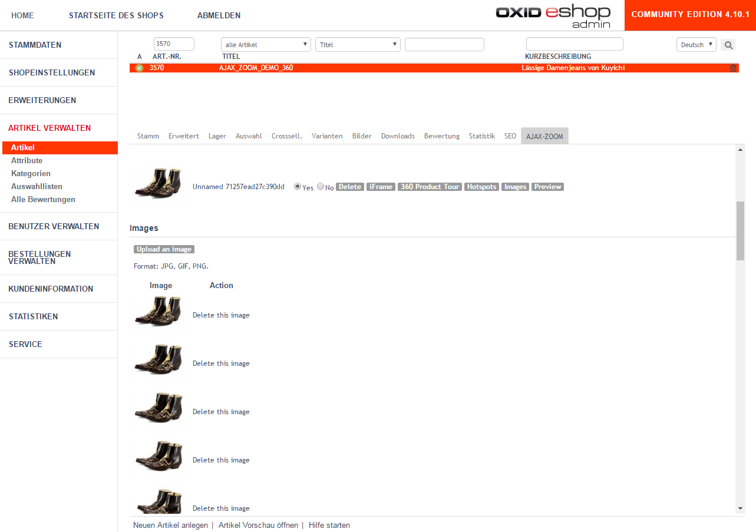Click Delete this image for third boot image
The width and height of the screenshot is (756, 532).
pos(221,412)
